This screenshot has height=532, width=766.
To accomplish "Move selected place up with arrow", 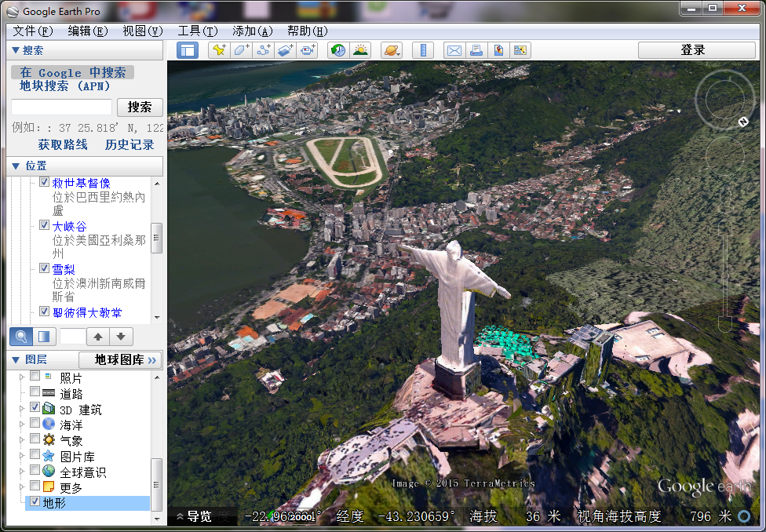I will click(98, 337).
